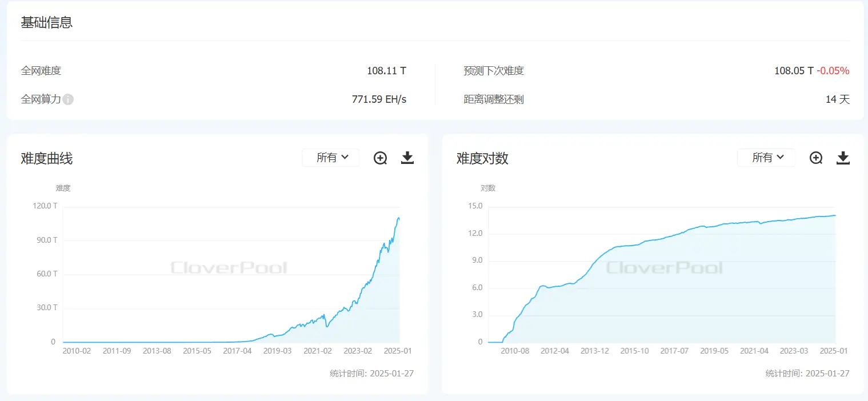
Task: Click the 全网难度 label text
Action: [x=40, y=71]
